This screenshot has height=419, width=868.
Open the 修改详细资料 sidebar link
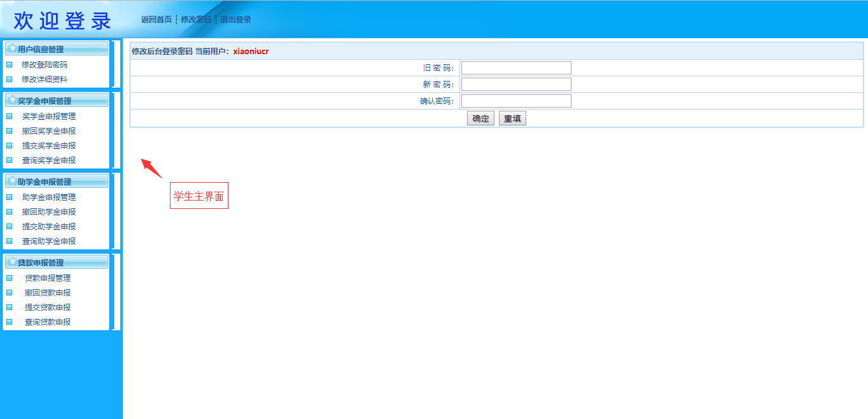[x=45, y=80]
